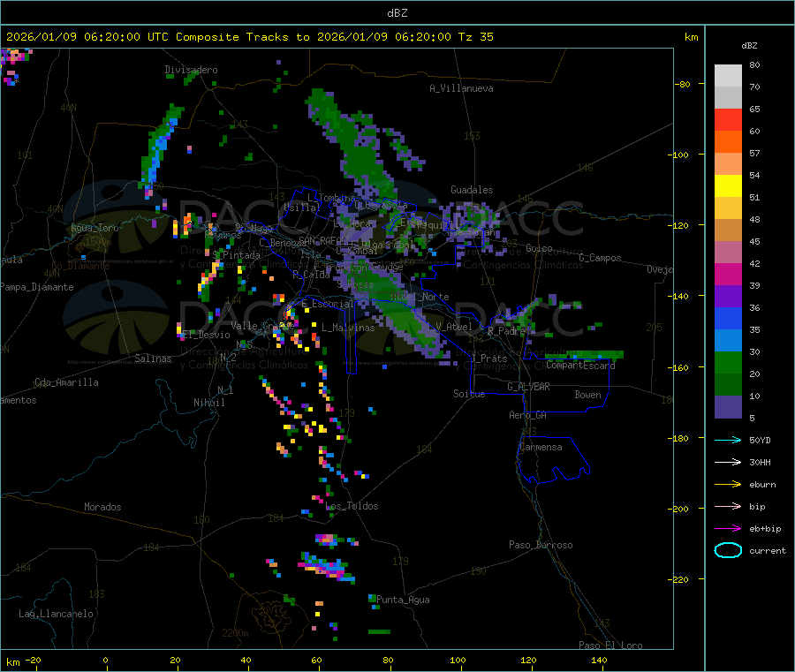The image size is (795, 672).
Task: Click the 'Nihuil' map label
Action: (208, 403)
